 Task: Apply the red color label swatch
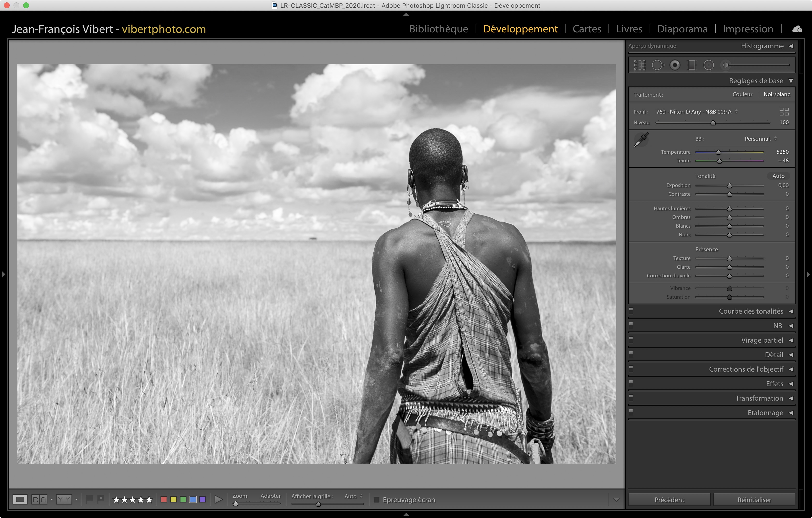[x=164, y=499]
